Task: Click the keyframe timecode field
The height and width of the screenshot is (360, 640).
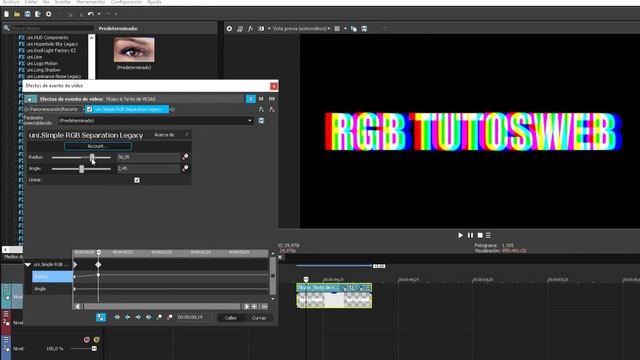Action: coord(194,317)
